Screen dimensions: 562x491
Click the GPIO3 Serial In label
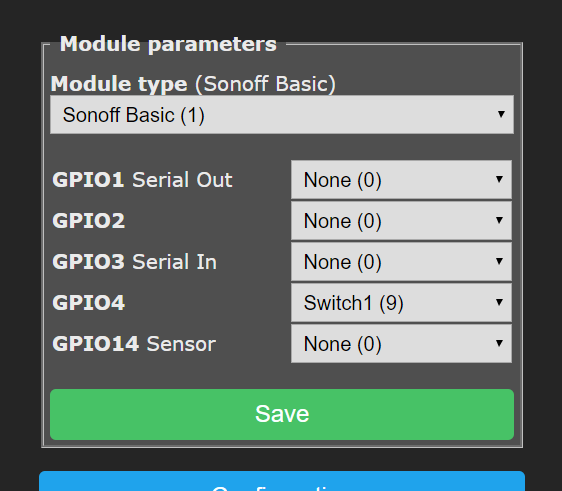point(134,262)
